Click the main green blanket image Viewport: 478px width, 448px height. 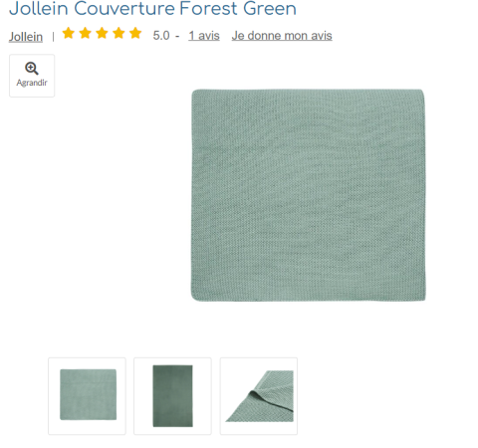click(x=308, y=195)
